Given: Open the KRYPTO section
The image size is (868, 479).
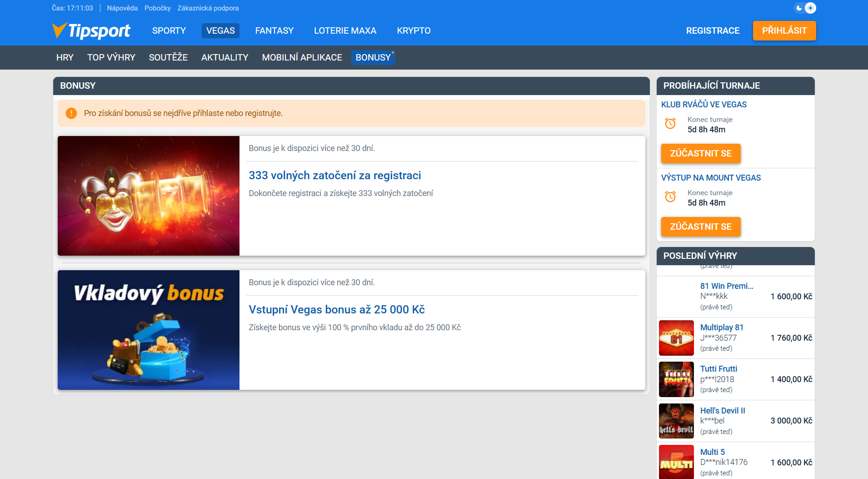Looking at the screenshot, I should point(414,30).
